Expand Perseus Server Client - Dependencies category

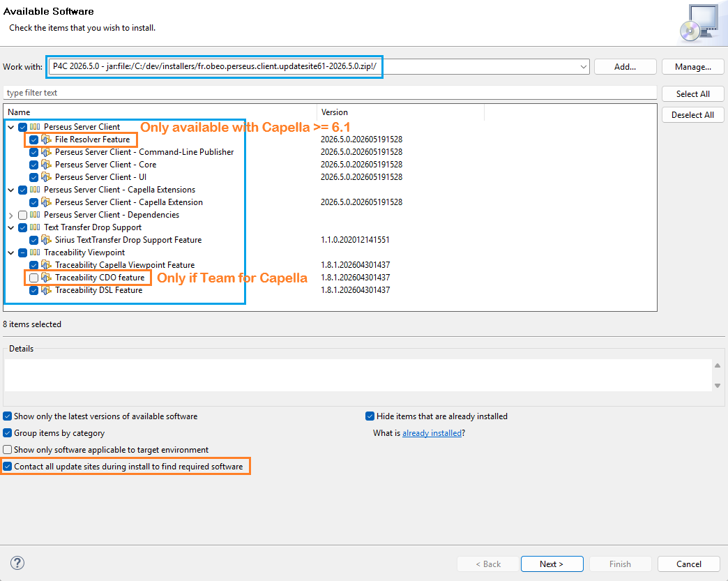coord(10,215)
